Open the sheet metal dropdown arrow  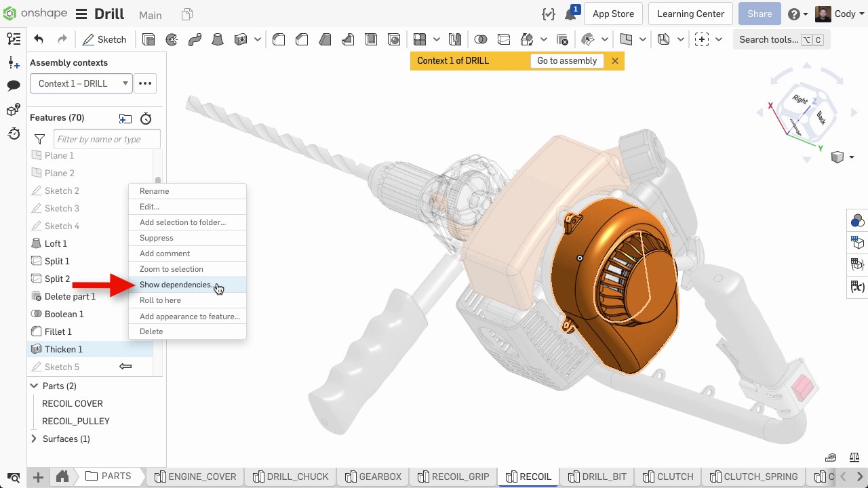coord(681,39)
